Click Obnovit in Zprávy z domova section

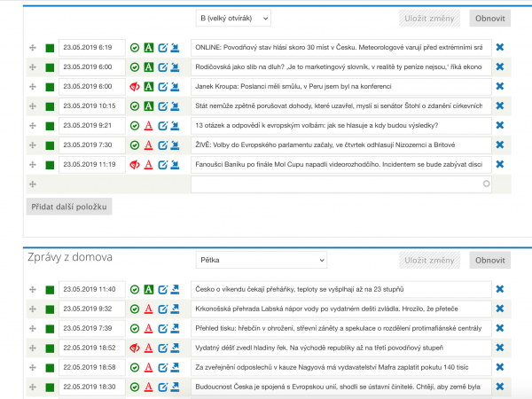[x=490, y=260]
